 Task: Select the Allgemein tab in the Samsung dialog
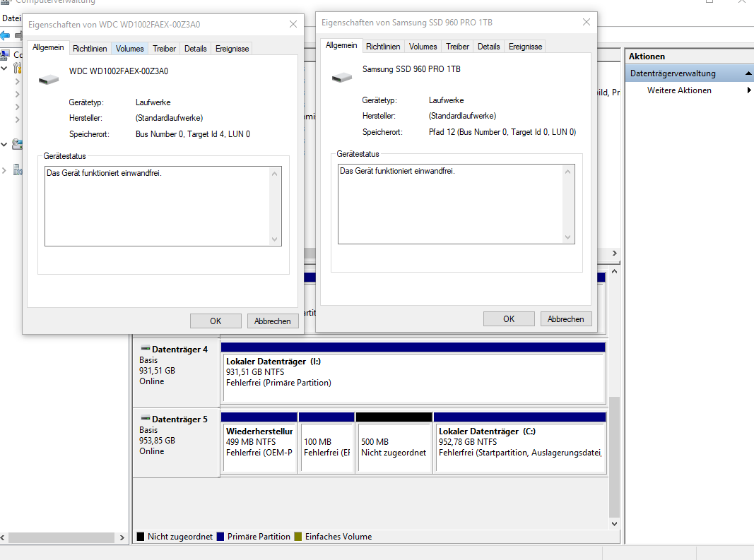[x=341, y=45]
